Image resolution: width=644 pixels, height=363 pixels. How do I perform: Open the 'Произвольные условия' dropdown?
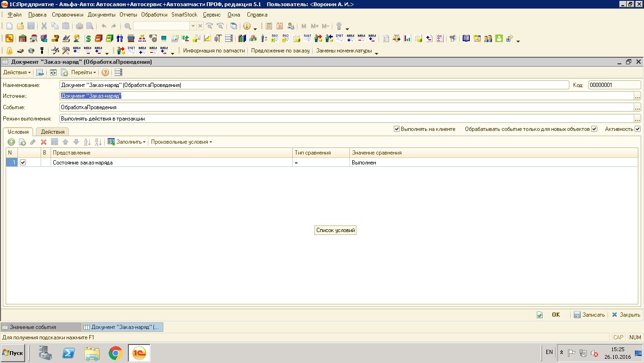click(x=181, y=142)
